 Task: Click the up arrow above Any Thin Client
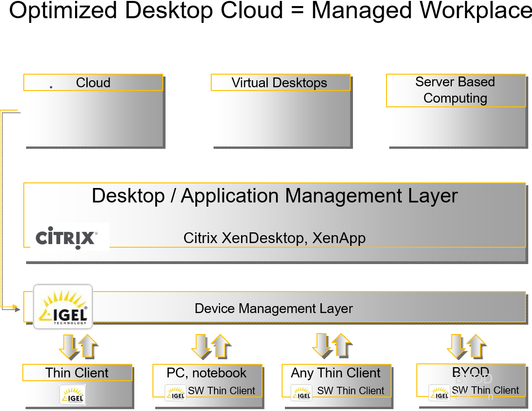click(342, 345)
